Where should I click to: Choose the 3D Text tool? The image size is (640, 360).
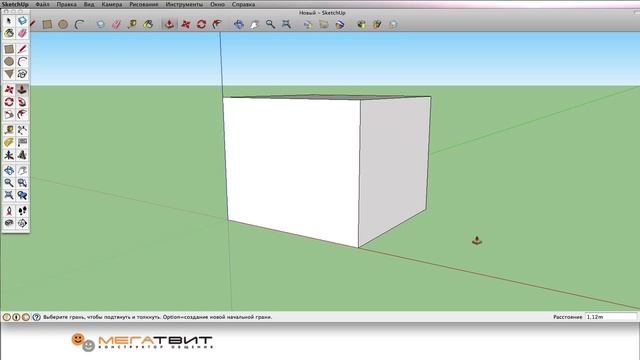22,155
